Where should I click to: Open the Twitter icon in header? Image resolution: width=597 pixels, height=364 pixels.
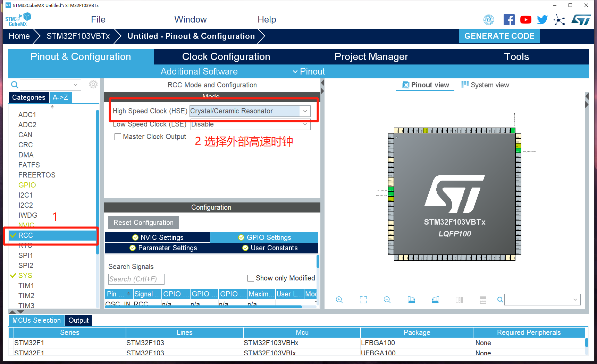click(542, 20)
